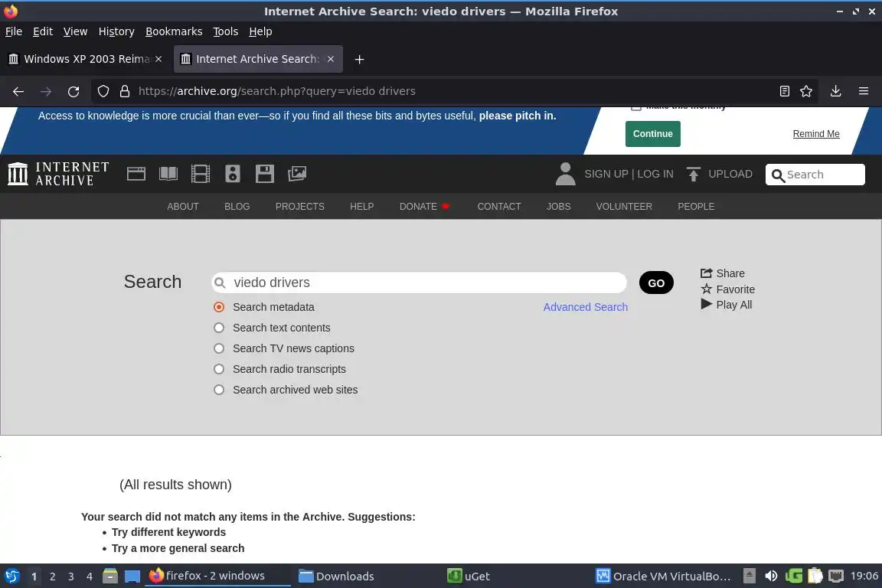Add search to Favorites

click(727, 289)
